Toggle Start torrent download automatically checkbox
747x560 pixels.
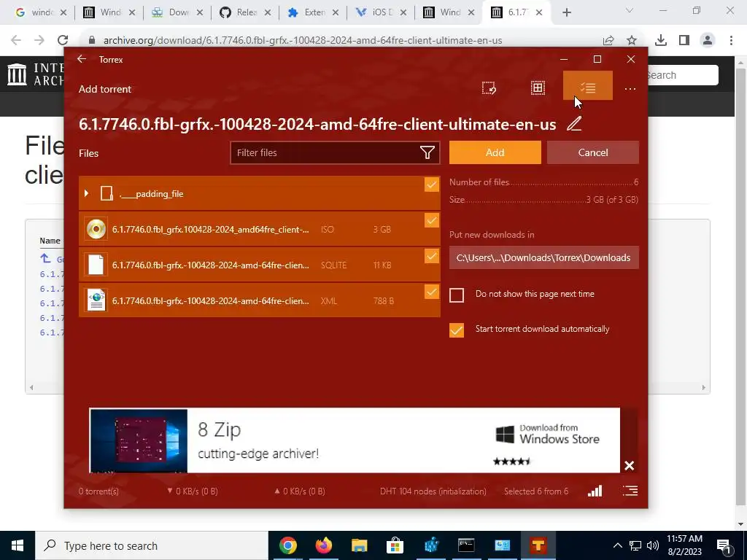pos(457,330)
